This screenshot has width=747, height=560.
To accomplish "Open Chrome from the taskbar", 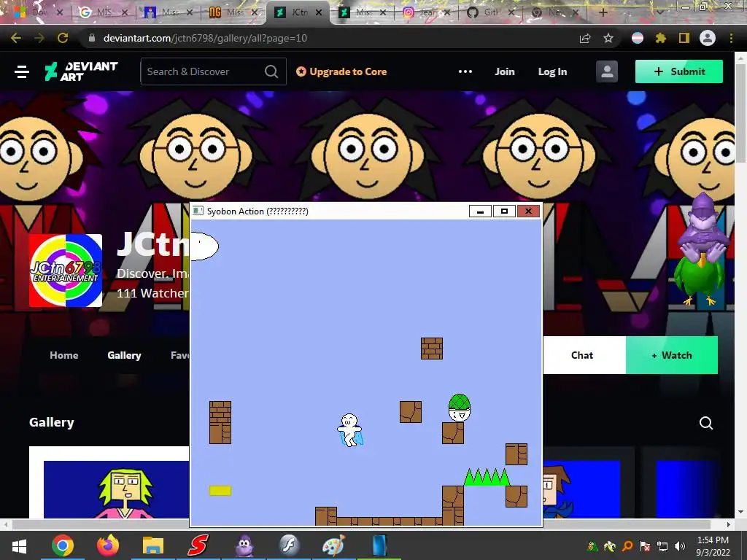I will click(x=63, y=545).
